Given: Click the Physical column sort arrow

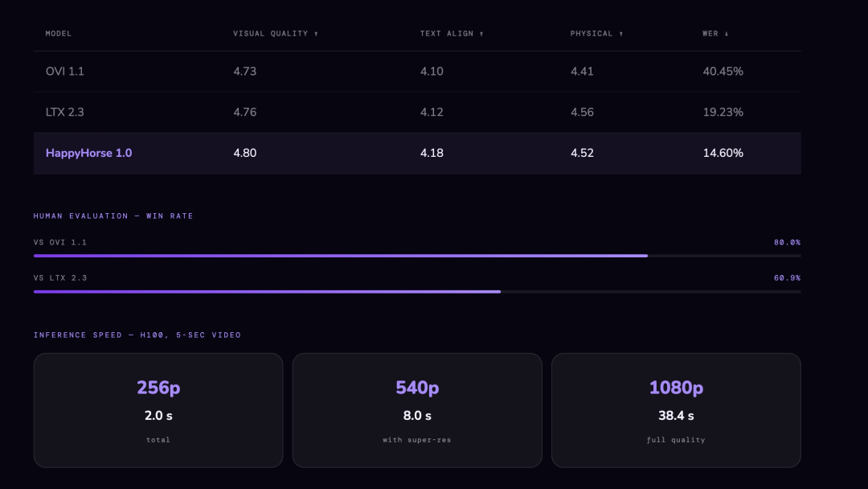Looking at the screenshot, I should [x=621, y=34].
